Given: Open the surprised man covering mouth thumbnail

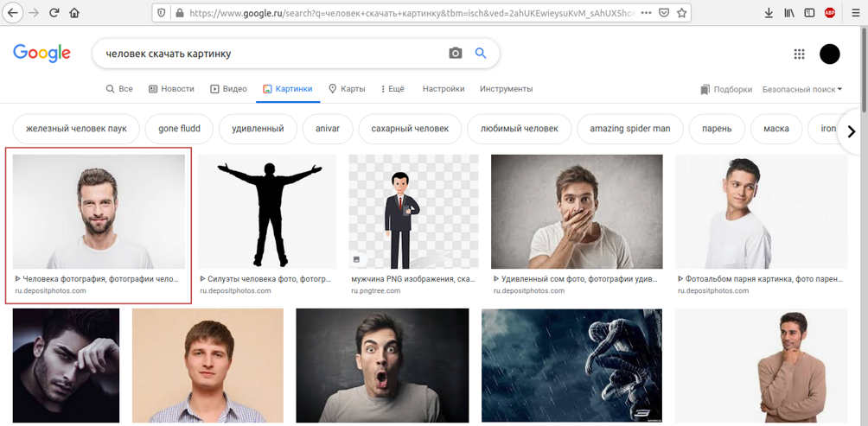Looking at the screenshot, I should 577,212.
